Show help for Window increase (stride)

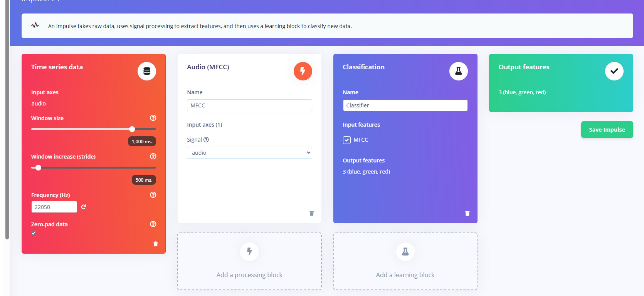pyautogui.click(x=153, y=156)
